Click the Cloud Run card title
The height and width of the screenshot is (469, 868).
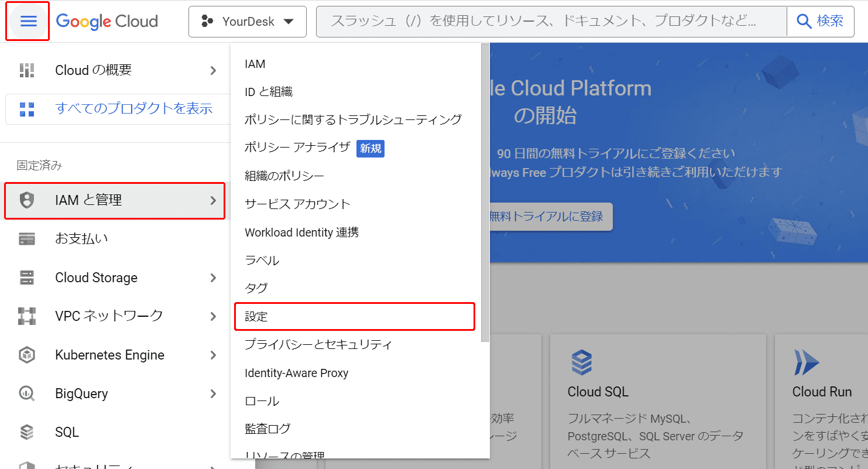coord(822,392)
